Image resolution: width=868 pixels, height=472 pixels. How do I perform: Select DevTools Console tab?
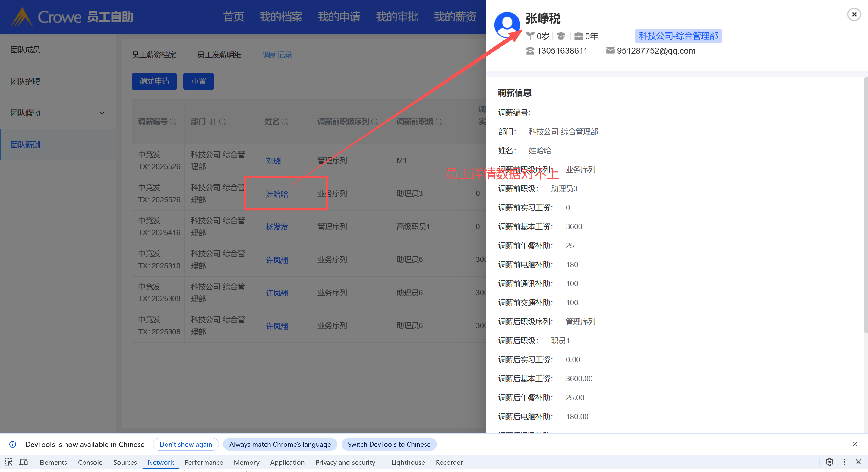(x=90, y=462)
